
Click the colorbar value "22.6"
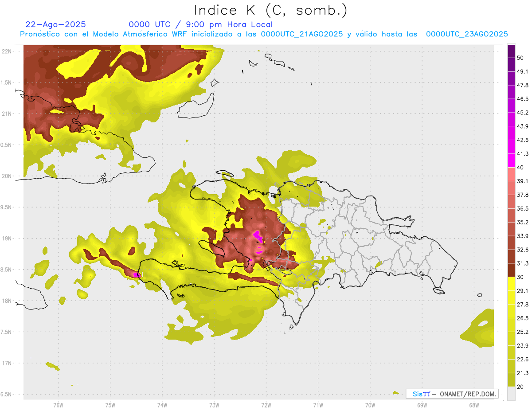pos(523,360)
